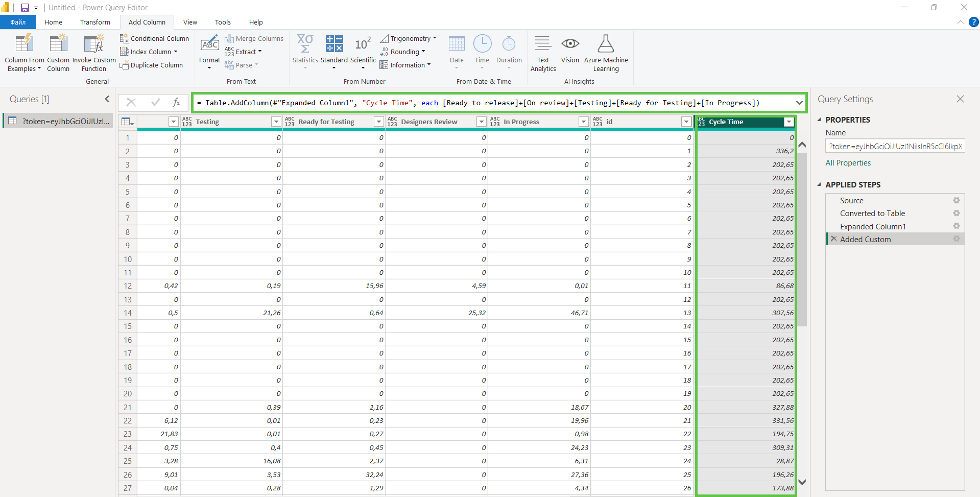Open the View ribbon tab
The height and width of the screenshot is (497, 980).
(190, 22)
